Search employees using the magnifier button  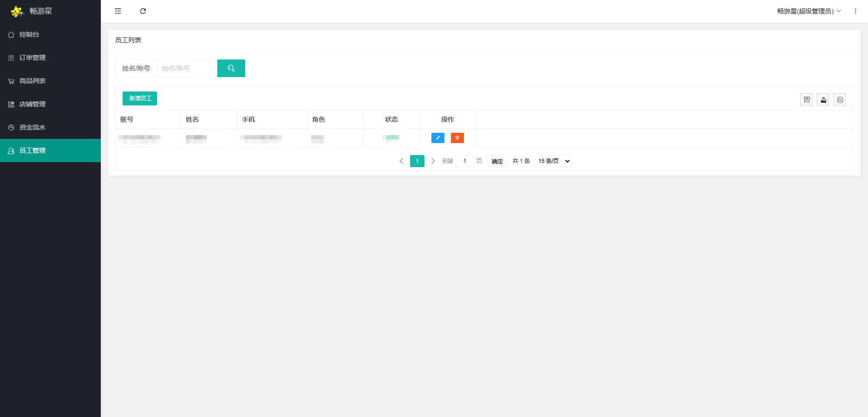coord(231,68)
